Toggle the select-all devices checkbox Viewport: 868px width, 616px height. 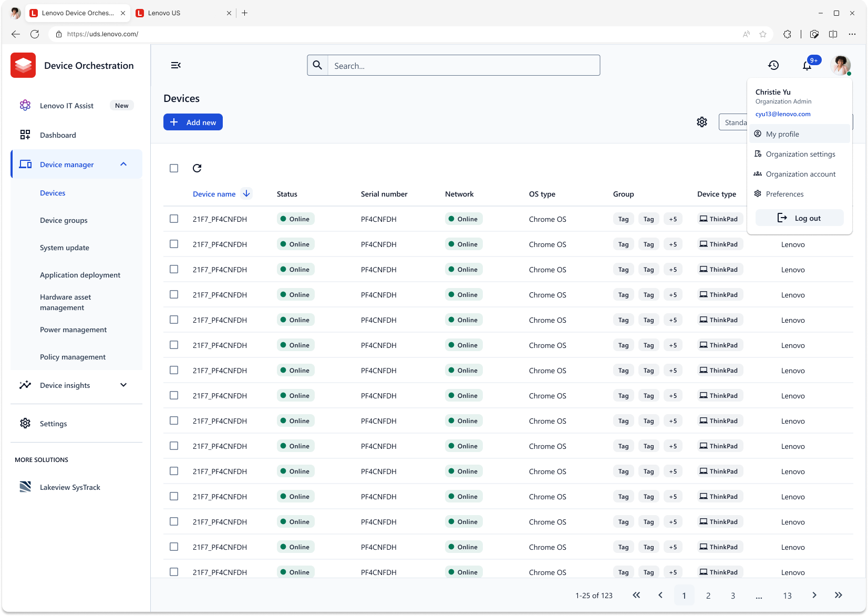click(174, 168)
